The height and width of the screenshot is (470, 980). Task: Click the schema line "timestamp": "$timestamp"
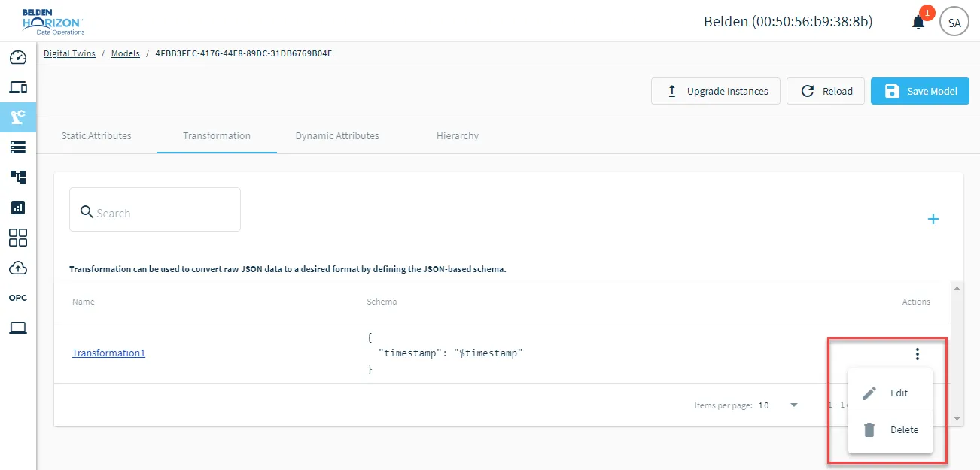pos(450,353)
